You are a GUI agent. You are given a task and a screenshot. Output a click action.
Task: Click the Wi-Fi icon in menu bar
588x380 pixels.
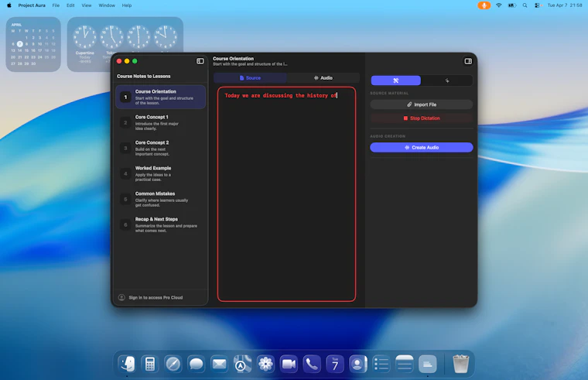coord(499,5)
